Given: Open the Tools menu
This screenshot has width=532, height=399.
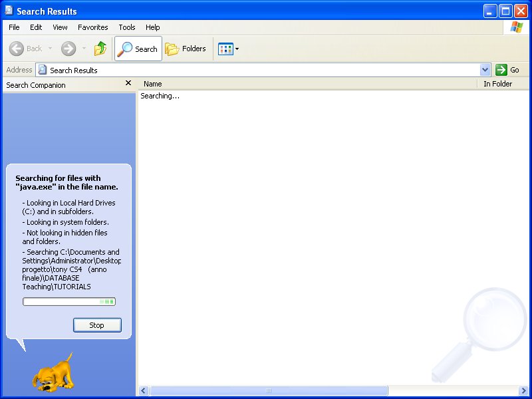Looking at the screenshot, I should point(127,27).
